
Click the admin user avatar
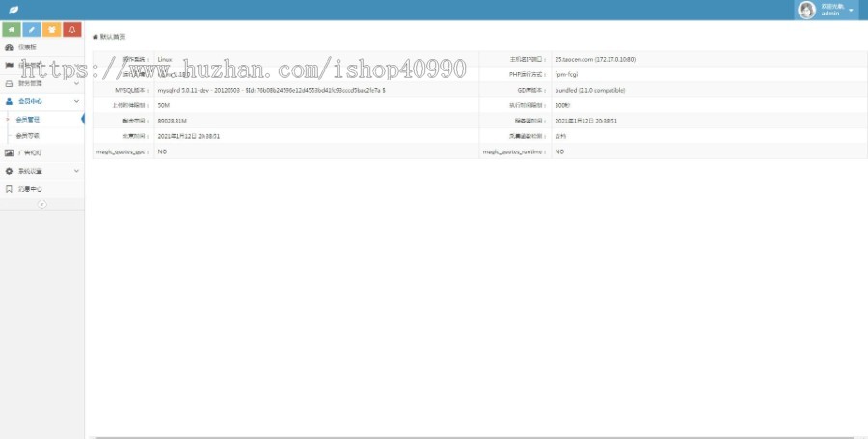pos(806,10)
